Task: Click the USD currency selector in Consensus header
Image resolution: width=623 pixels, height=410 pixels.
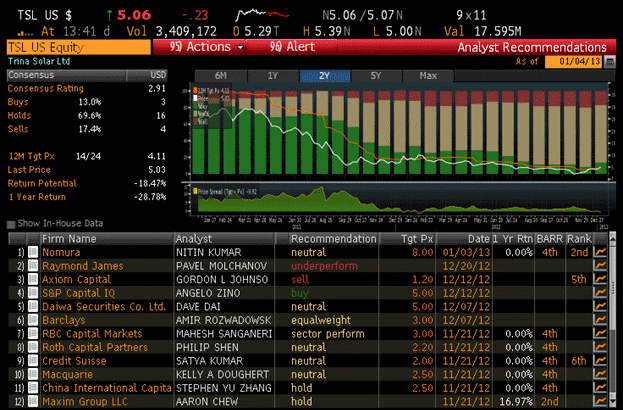Action: [157, 74]
